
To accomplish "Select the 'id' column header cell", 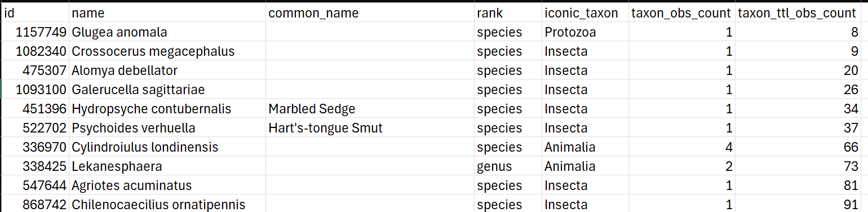I will coord(36,13).
